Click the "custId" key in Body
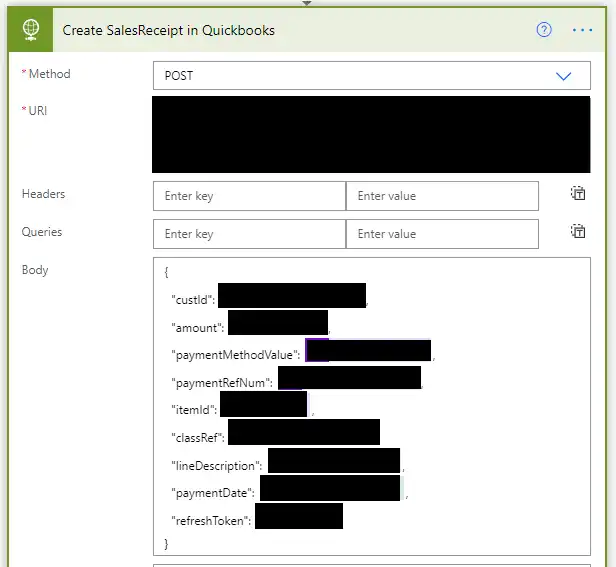This screenshot has width=616, height=567. 193,300
